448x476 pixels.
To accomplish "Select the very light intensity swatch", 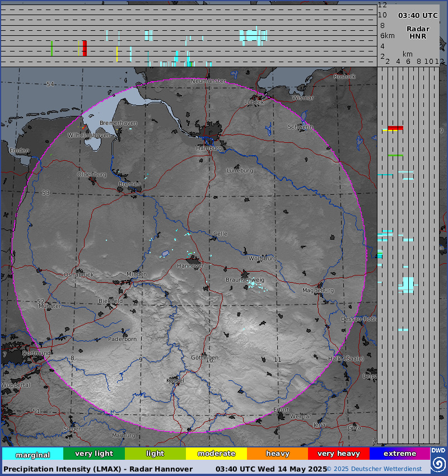I will tap(94, 454).
